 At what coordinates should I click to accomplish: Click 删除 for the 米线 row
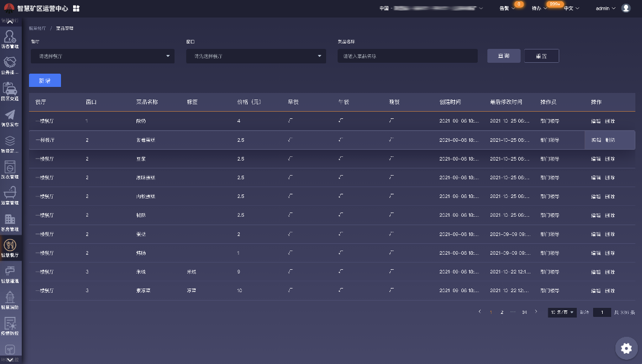coord(609,272)
